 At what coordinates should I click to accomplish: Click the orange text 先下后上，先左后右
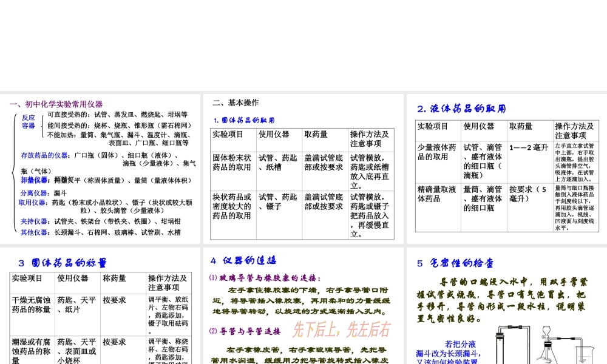(341, 329)
